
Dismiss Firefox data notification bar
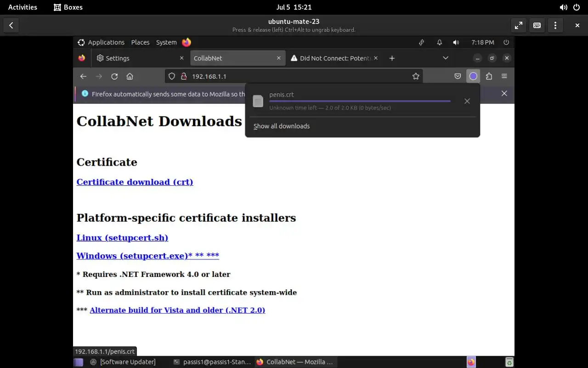coord(504,93)
